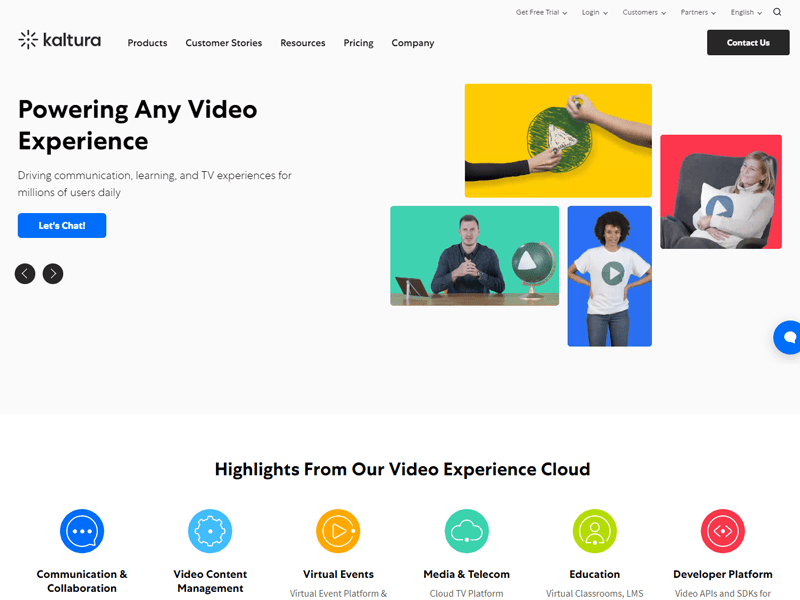Image resolution: width=800 pixels, height=600 pixels.
Task: Open the Media & Telecom heading link
Action: (x=466, y=574)
